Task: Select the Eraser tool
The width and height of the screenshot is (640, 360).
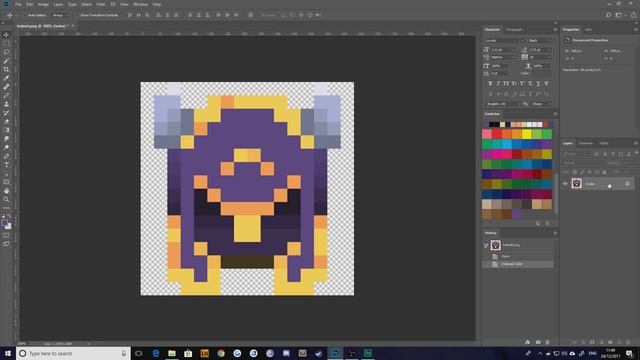Action: 6,121
